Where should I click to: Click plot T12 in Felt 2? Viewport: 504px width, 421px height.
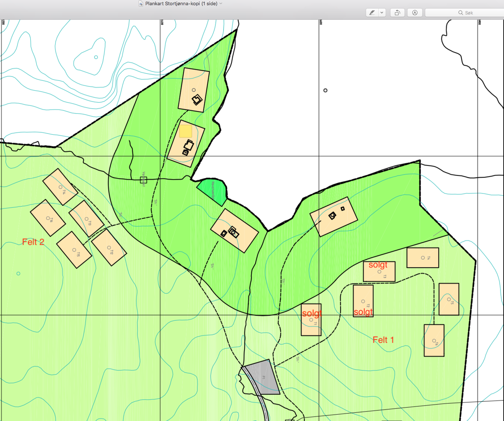click(x=109, y=248)
